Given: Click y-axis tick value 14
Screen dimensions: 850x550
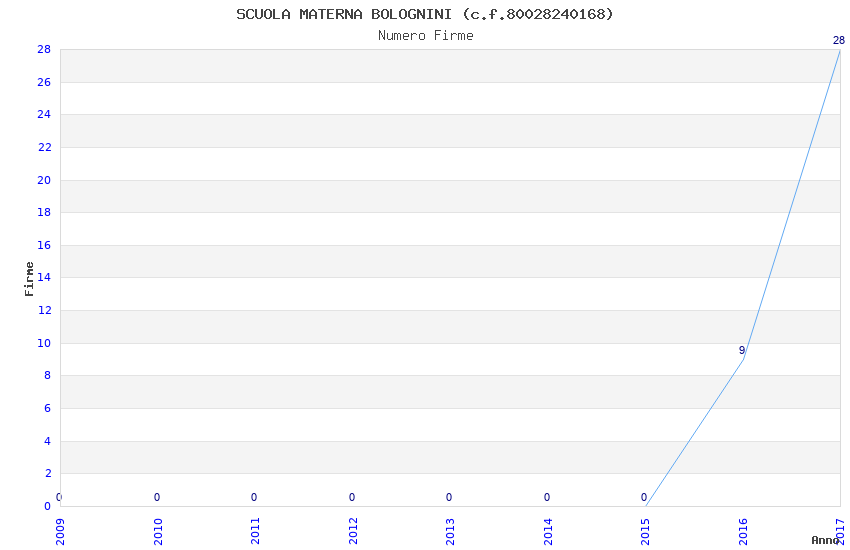Looking at the screenshot, I should coord(44,277).
